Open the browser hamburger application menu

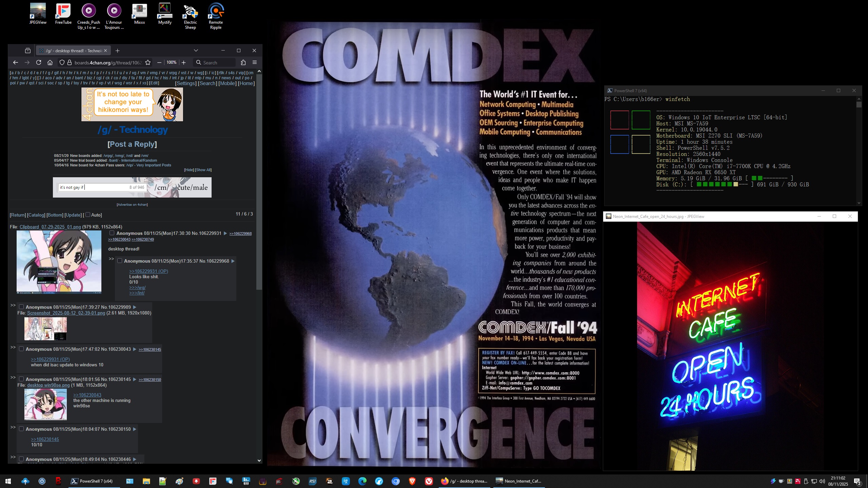(255, 62)
